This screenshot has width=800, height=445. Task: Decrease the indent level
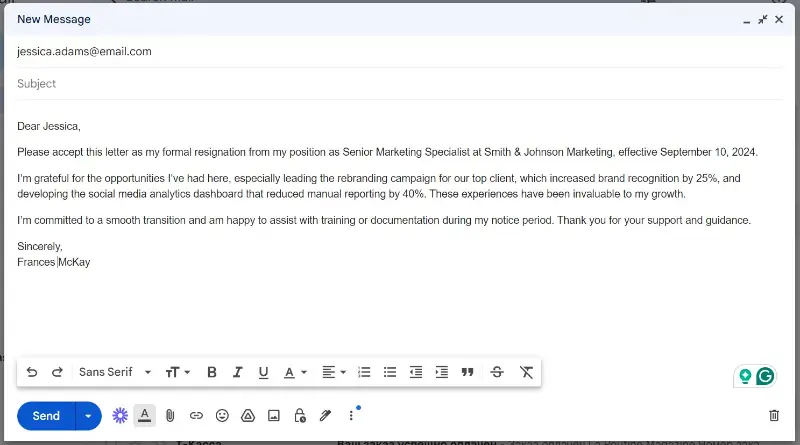(416, 372)
